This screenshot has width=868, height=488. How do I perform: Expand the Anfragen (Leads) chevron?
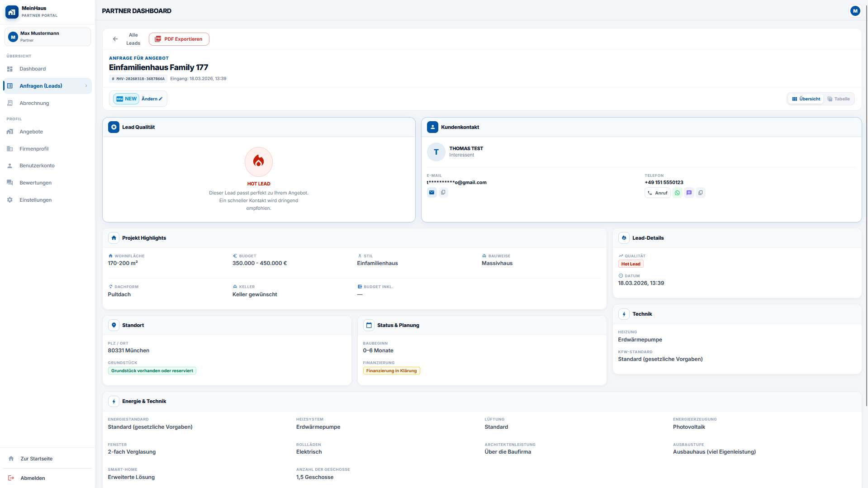point(86,86)
